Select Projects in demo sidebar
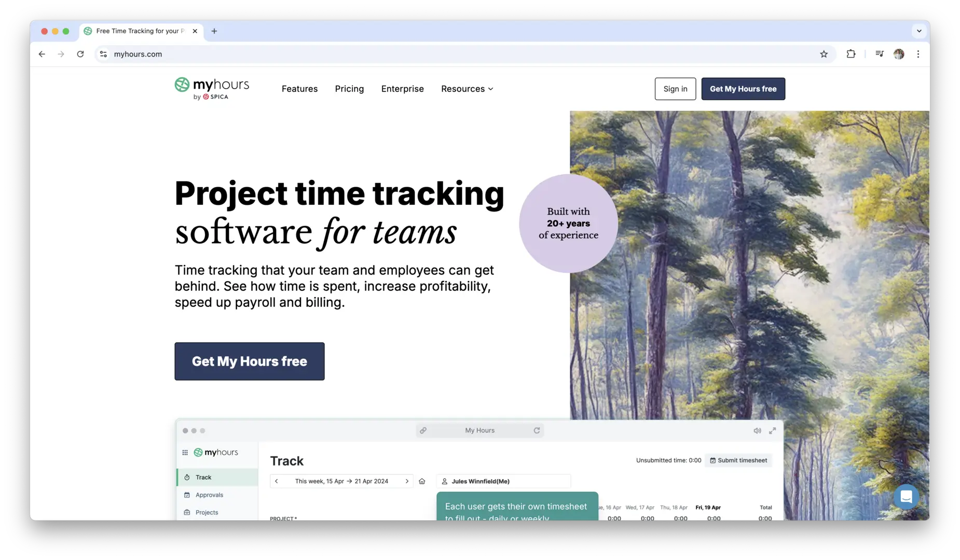The height and width of the screenshot is (560, 960). [x=218, y=513]
